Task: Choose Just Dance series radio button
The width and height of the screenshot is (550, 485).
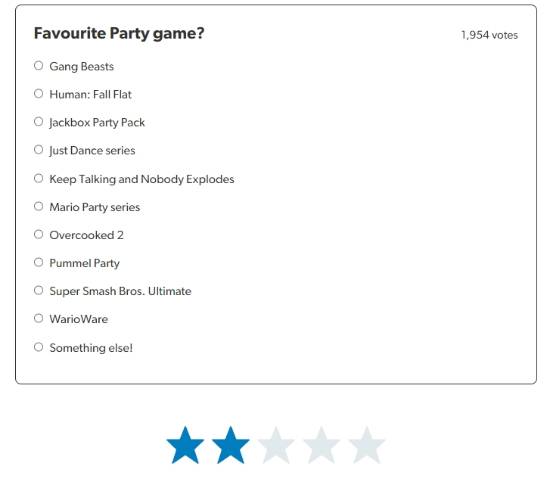Action: tap(39, 150)
